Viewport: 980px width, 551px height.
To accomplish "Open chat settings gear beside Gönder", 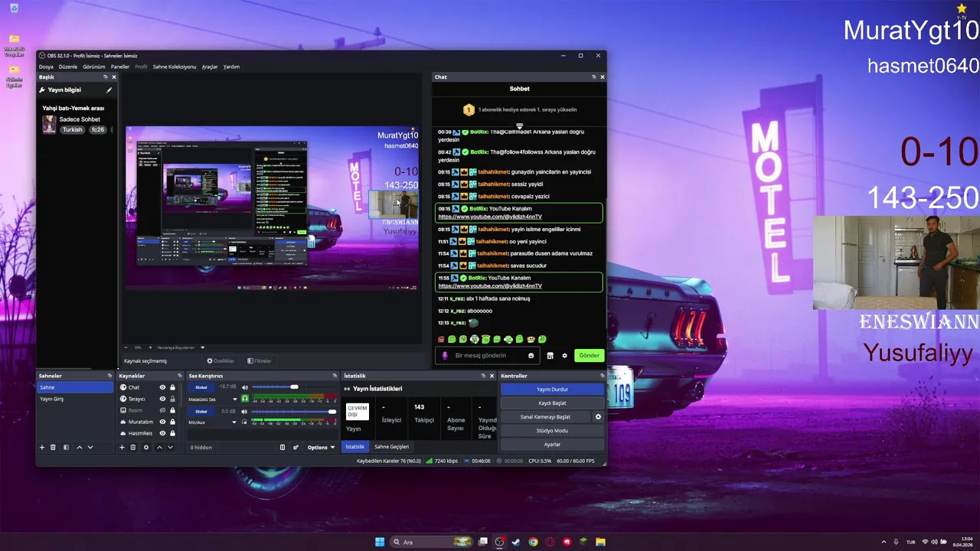I will [x=565, y=355].
